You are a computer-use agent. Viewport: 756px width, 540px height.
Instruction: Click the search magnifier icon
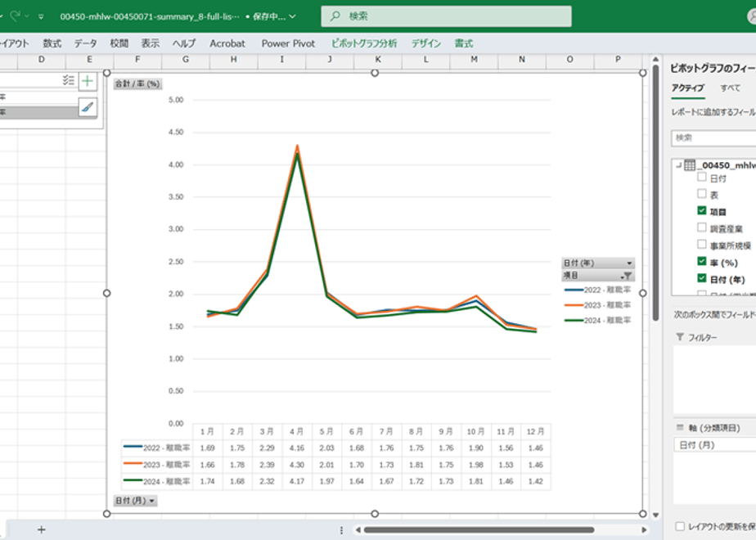335,16
